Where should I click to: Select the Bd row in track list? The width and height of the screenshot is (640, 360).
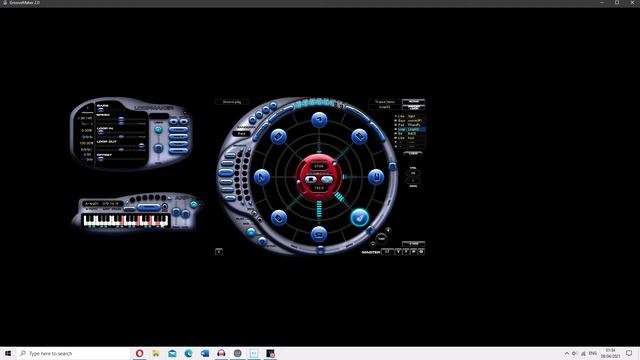(x=411, y=133)
